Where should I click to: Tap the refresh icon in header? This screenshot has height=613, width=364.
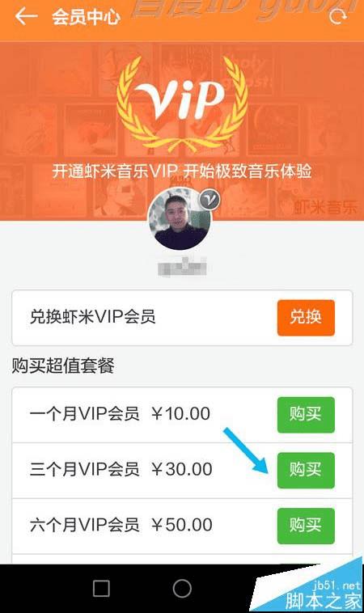coord(337,16)
